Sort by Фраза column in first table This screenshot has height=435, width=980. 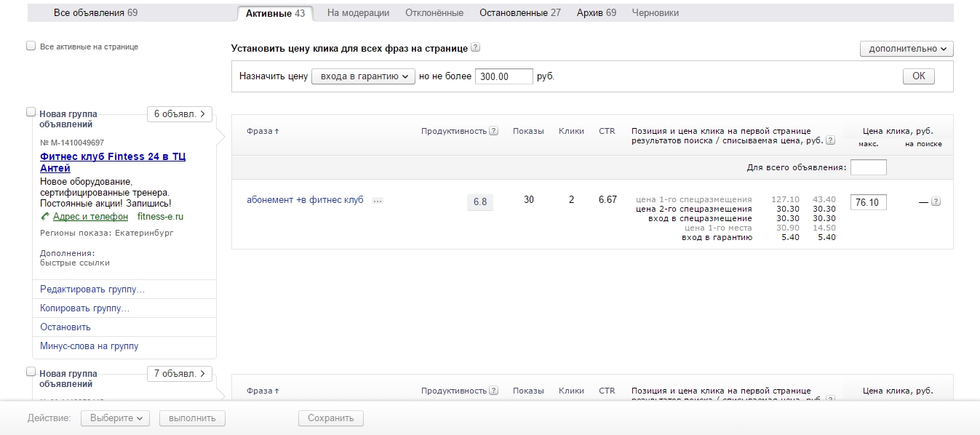pos(263,131)
